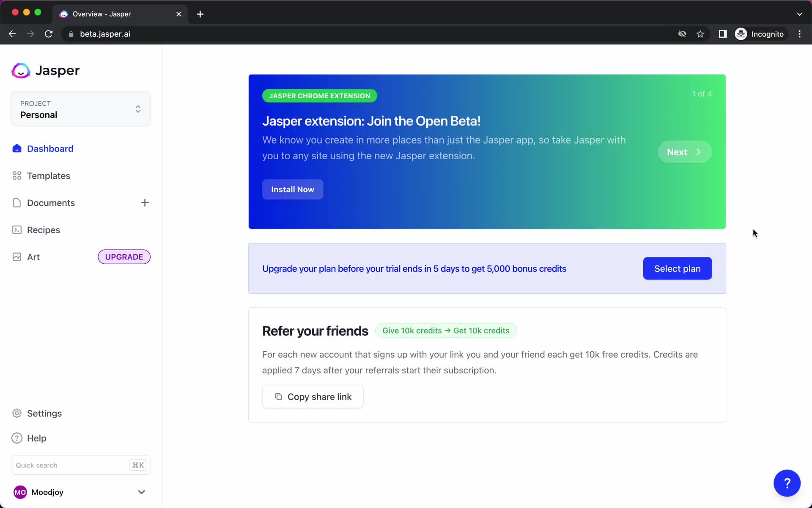Click the Documents icon in sidebar
The height and width of the screenshot is (508, 812).
point(16,202)
